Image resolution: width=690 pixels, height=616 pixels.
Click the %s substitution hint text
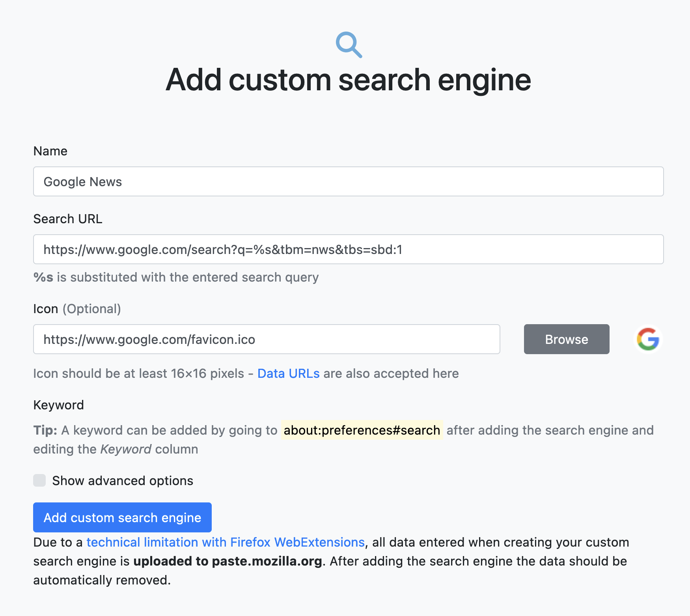[176, 277]
